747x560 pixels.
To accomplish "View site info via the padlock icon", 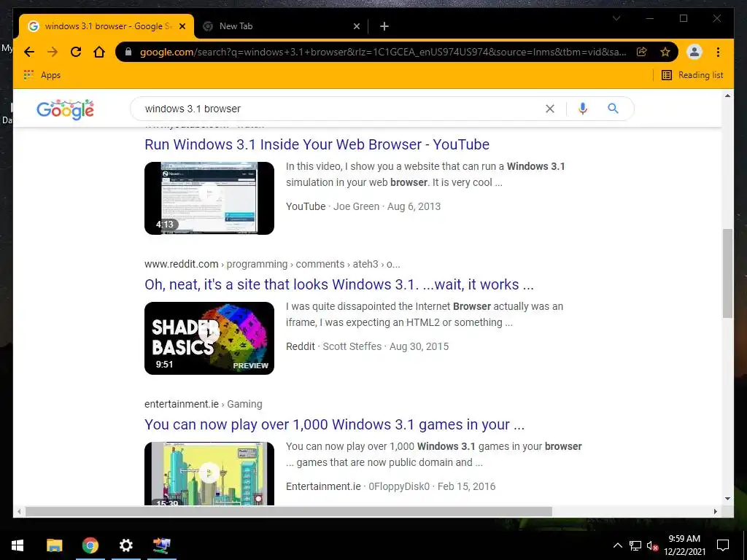I will click(x=128, y=52).
